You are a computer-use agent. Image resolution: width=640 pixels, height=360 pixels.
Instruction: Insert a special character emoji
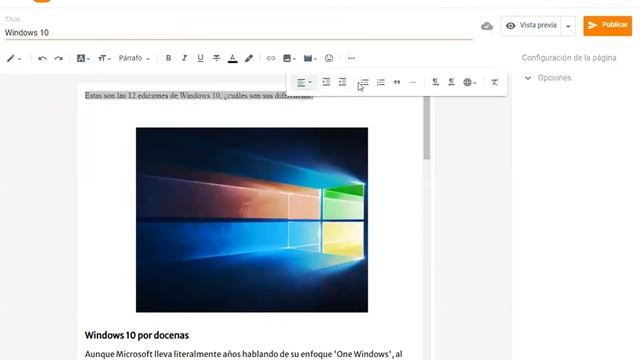(x=329, y=58)
